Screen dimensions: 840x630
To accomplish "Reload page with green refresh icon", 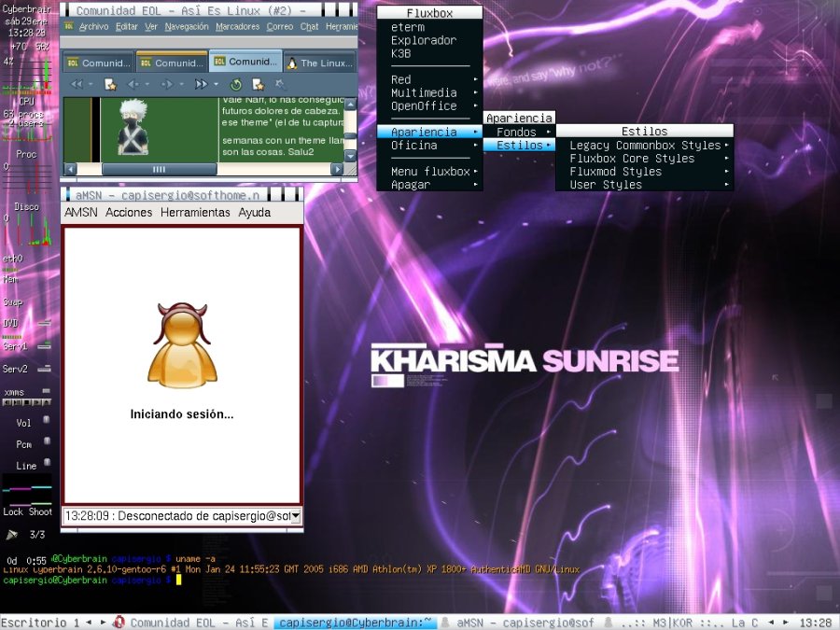I will (x=236, y=84).
